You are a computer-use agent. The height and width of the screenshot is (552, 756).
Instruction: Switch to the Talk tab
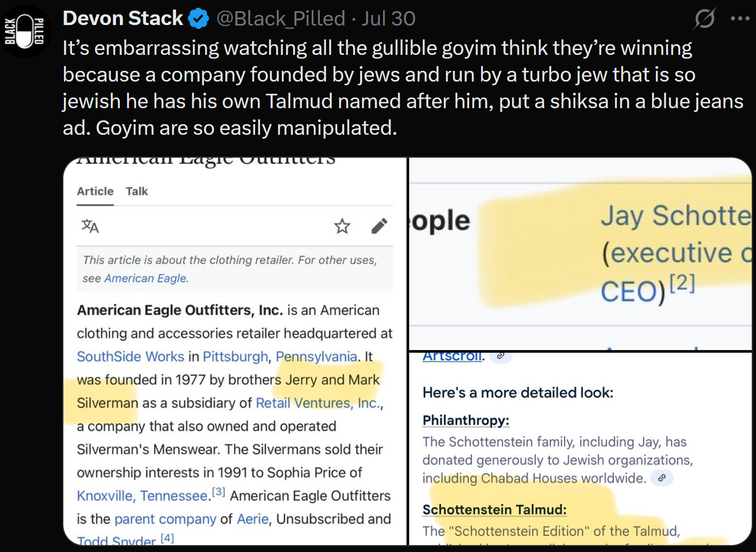pos(137,191)
